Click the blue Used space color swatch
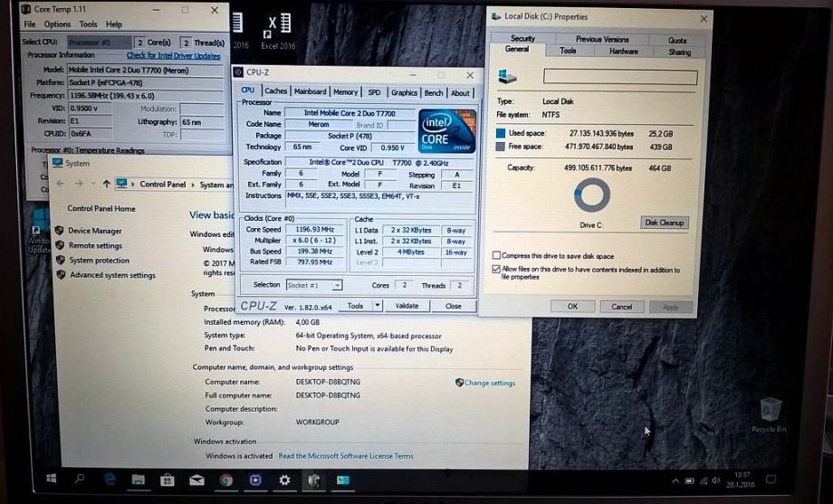833x504 pixels. (501, 133)
